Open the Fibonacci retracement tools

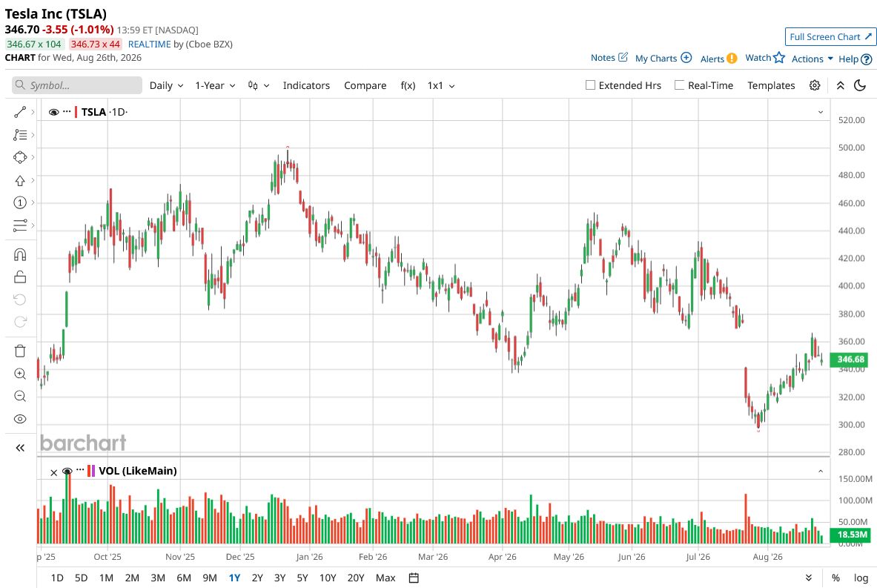click(20, 135)
